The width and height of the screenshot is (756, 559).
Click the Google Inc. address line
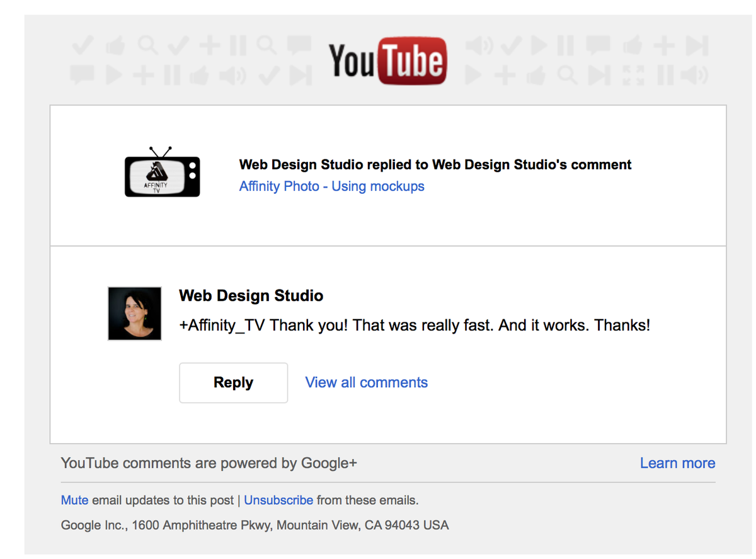point(255,525)
